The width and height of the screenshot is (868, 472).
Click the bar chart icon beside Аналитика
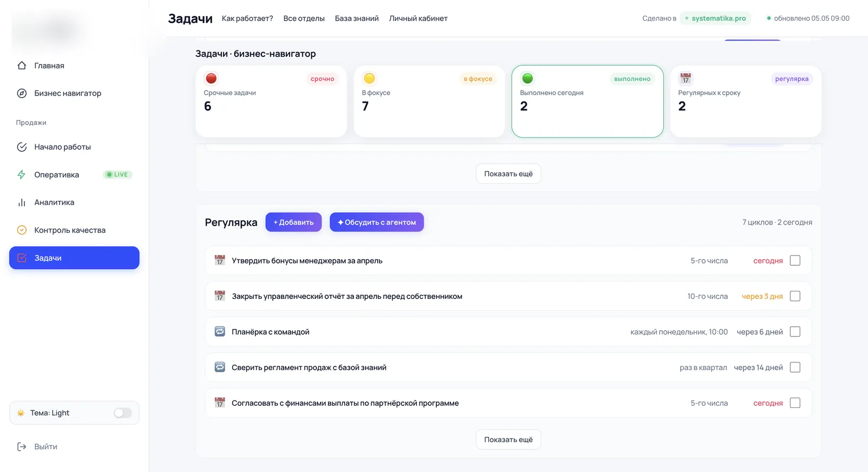click(x=22, y=202)
